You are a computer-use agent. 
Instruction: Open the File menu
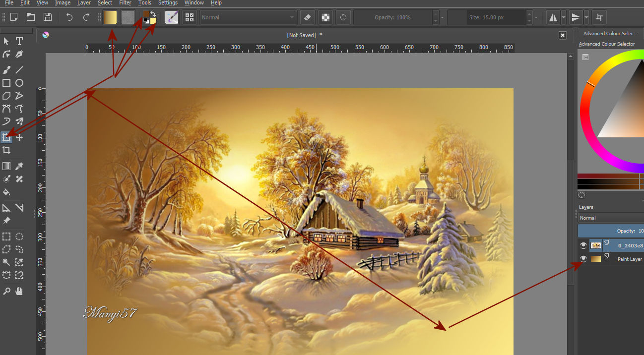8,3
